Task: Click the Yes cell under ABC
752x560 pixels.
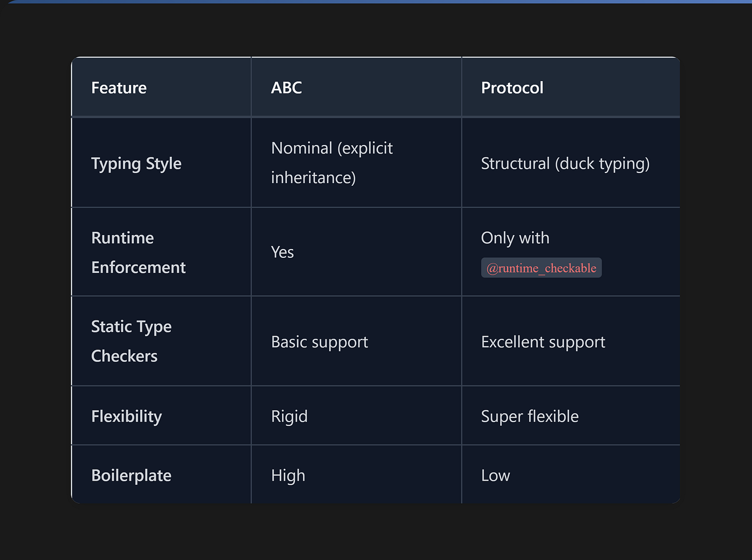Action: (283, 252)
